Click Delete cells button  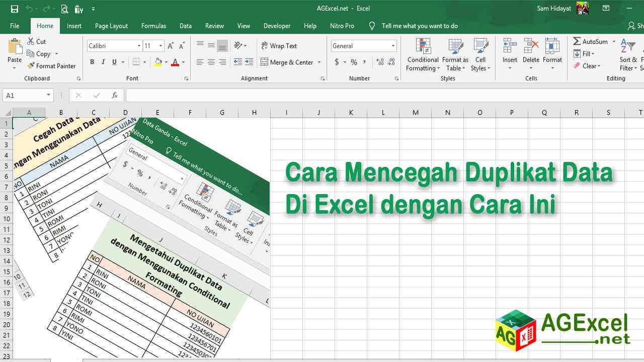click(x=531, y=54)
